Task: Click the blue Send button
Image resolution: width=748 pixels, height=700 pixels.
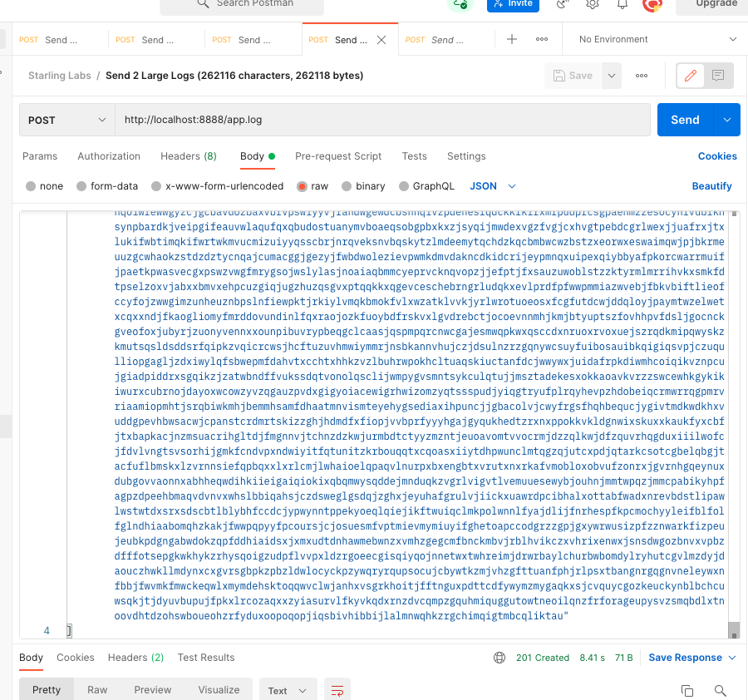Action: click(x=685, y=120)
